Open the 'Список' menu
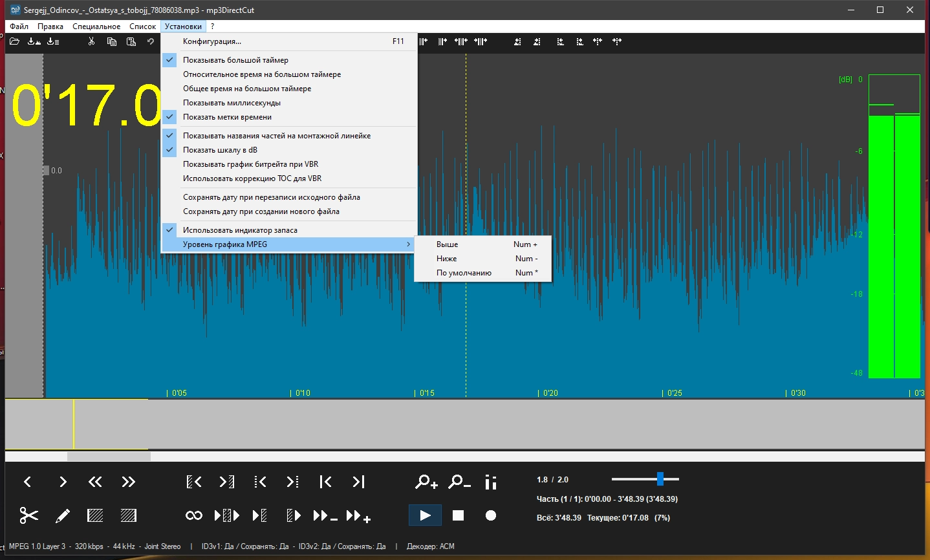This screenshot has width=930, height=560. click(142, 27)
